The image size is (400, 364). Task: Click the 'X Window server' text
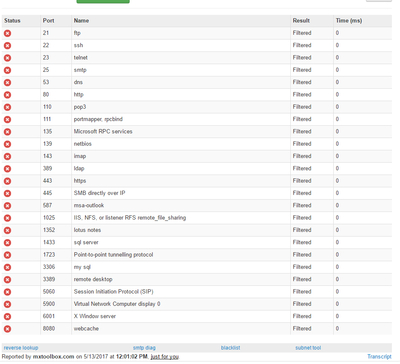pos(95,316)
